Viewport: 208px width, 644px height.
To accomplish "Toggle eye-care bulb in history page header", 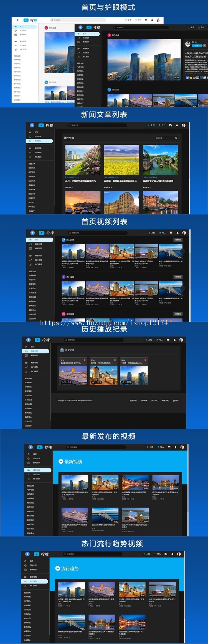I will point(28,340).
